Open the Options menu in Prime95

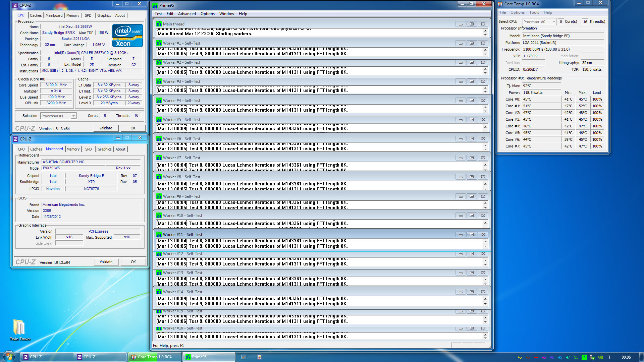coord(208,14)
